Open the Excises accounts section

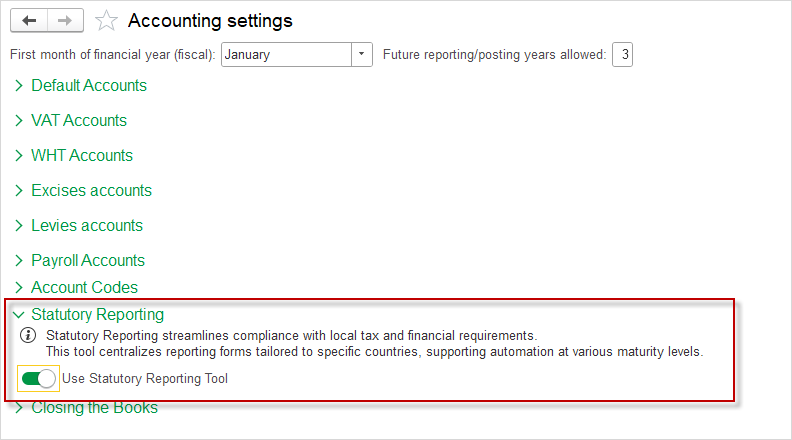pos(91,190)
